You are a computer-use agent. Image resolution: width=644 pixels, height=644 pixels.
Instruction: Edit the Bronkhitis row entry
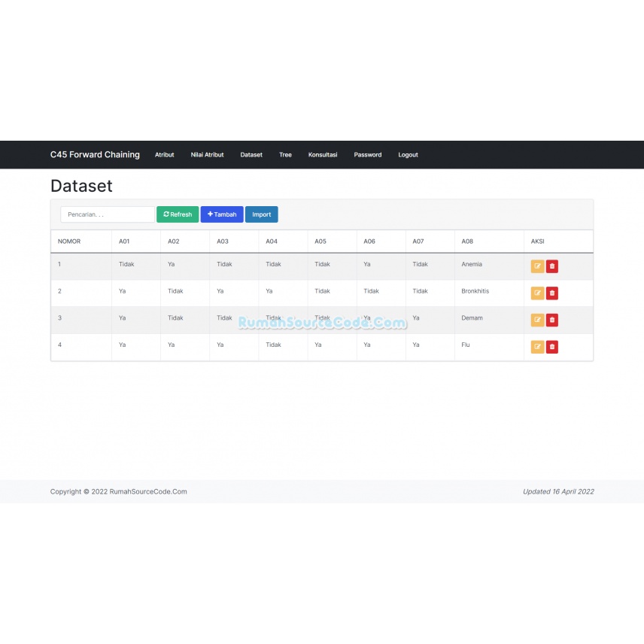[537, 293]
